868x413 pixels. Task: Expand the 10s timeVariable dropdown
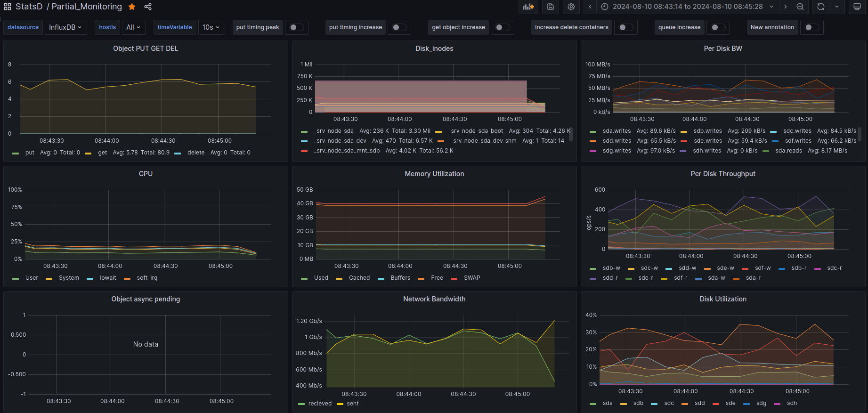pos(211,27)
